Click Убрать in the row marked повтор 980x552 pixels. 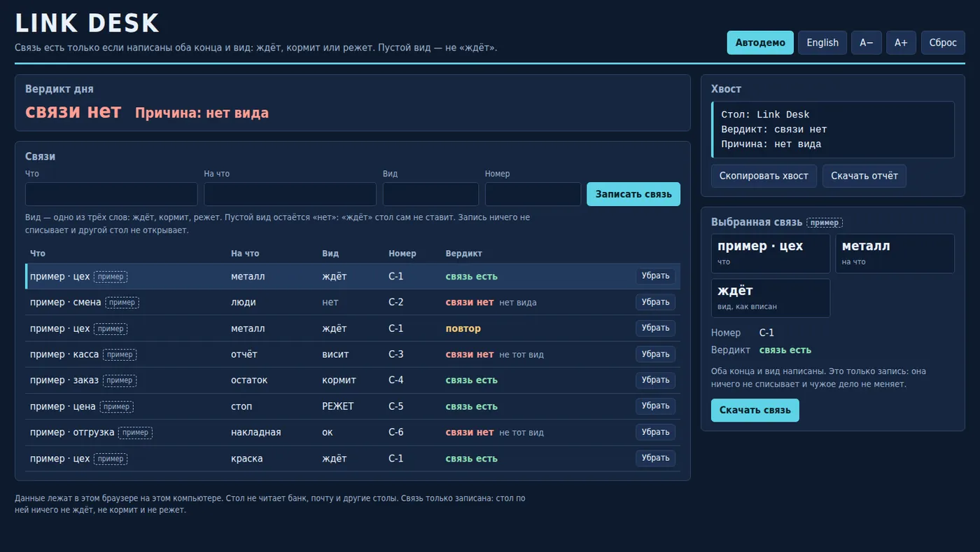[x=656, y=328]
